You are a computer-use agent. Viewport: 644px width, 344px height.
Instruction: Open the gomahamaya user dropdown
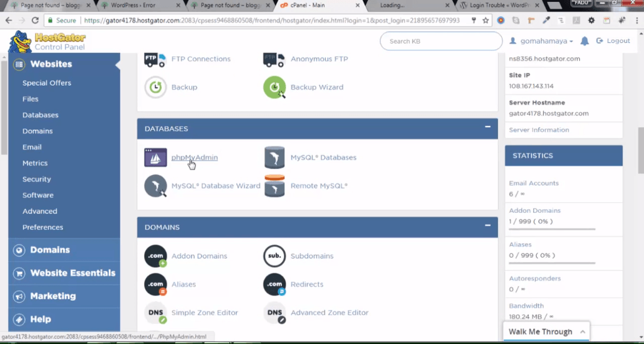541,41
